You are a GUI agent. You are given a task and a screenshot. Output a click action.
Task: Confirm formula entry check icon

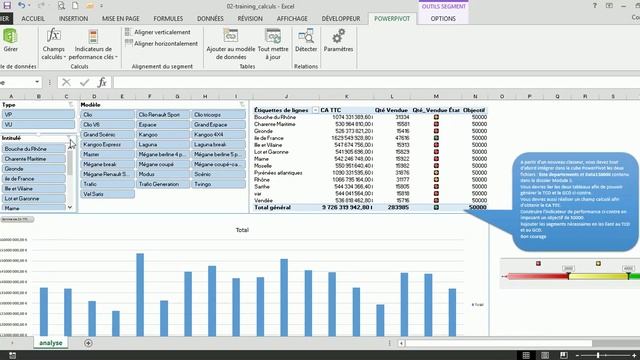pos(84,82)
